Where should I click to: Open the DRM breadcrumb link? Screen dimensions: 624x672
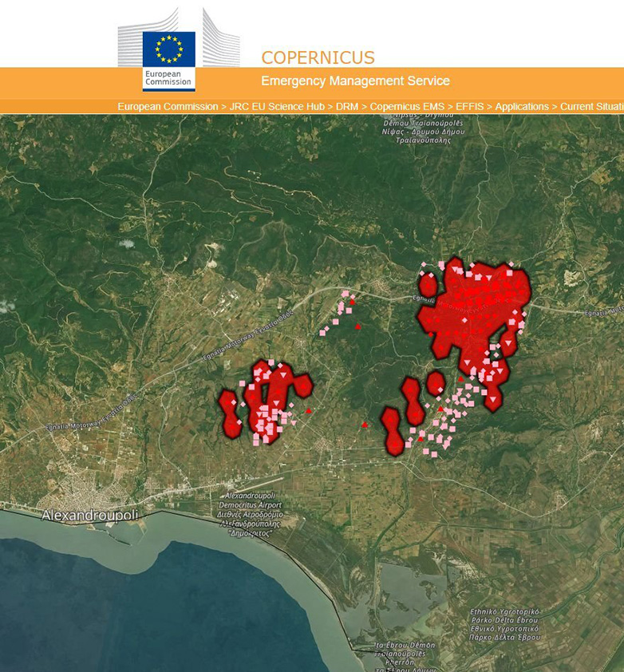coord(347,107)
